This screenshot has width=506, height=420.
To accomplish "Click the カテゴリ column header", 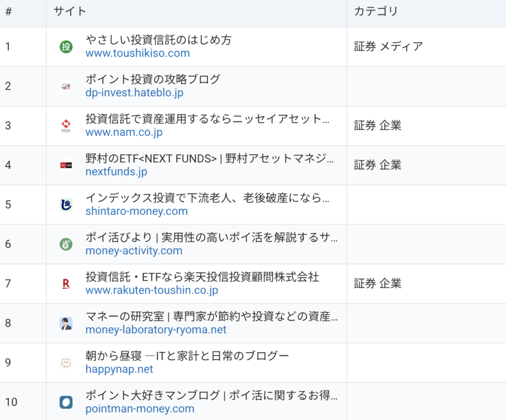I will pos(376,12).
